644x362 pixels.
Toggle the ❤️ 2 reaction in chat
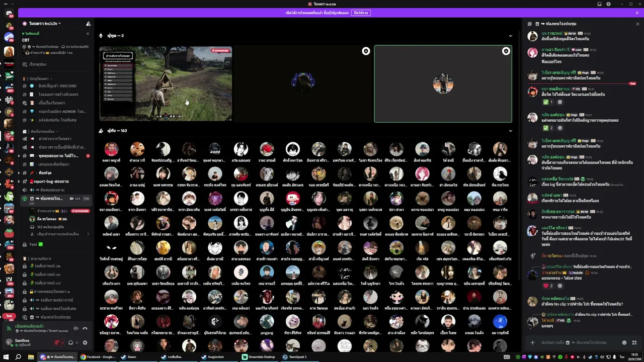point(548,286)
